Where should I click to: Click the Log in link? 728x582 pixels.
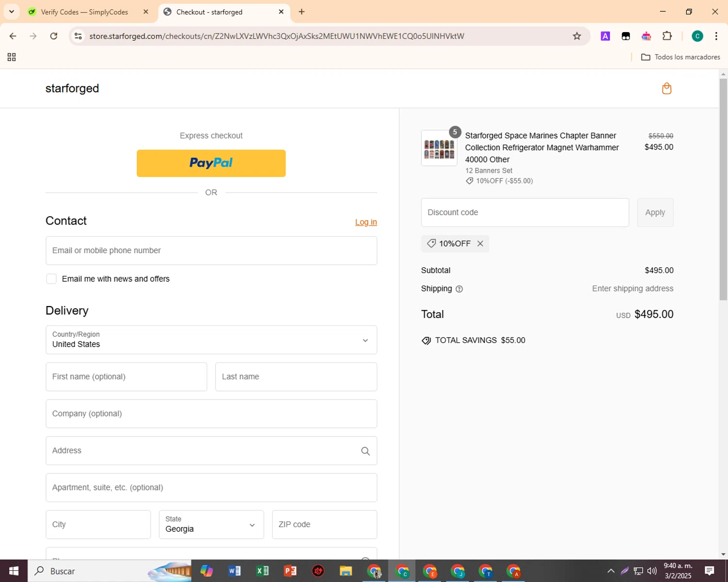(x=366, y=222)
